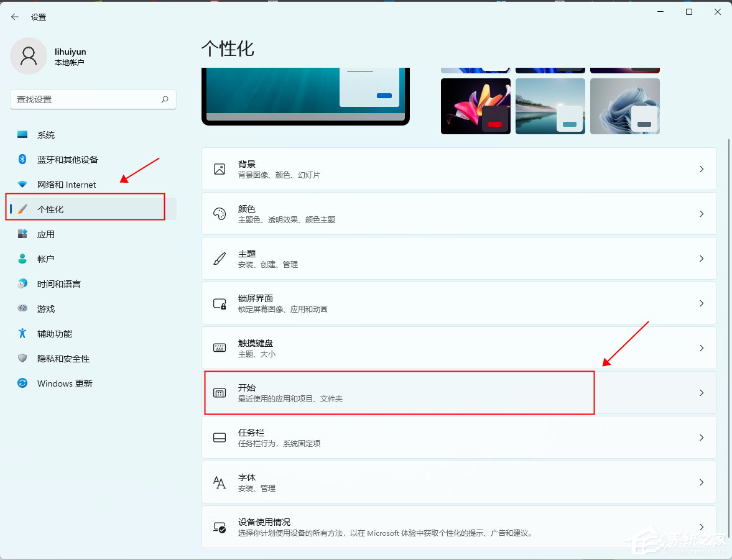Viewport: 732px width, 560px height.
Task: Click the 查找设置 search field
Action: tap(93, 99)
